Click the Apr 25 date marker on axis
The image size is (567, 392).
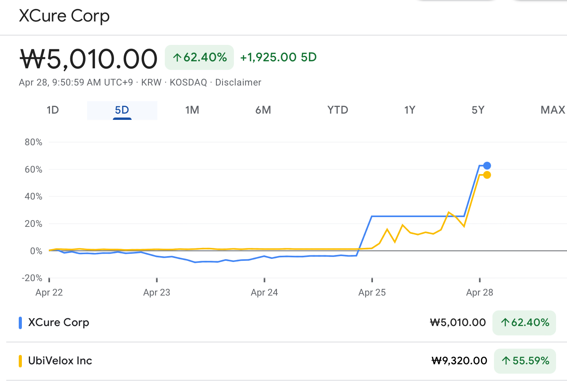pos(372,292)
